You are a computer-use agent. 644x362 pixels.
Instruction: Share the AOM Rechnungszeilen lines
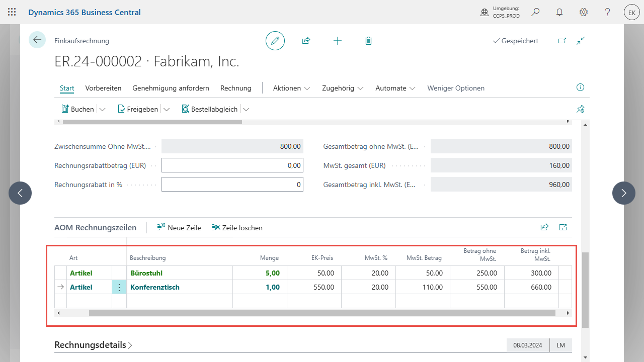click(x=544, y=227)
